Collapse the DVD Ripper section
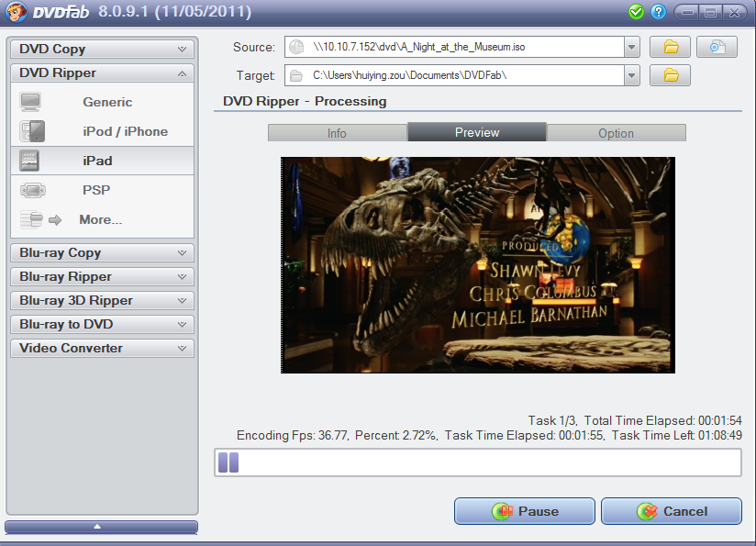The height and width of the screenshot is (546, 756). click(101, 72)
